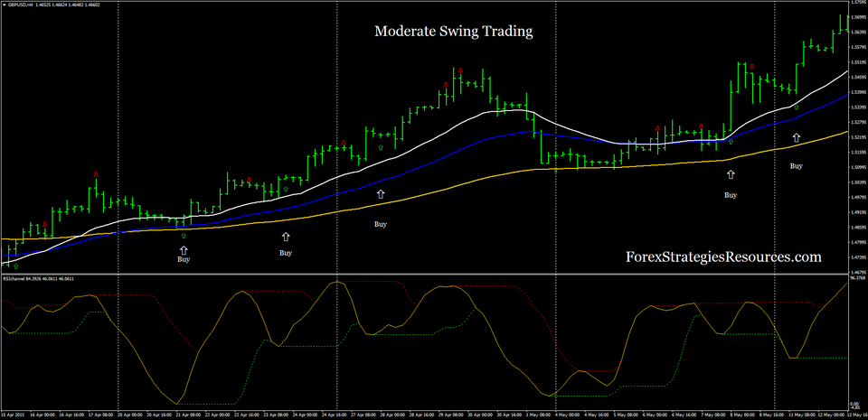The image size is (868, 420).
Task: Click the 1.46795 price scale label
Action: [x=857, y=273]
